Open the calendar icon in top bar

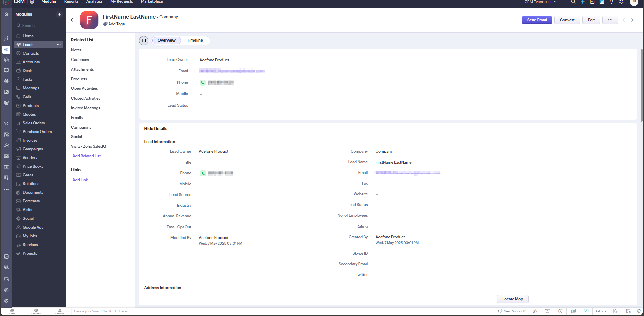click(602, 2)
